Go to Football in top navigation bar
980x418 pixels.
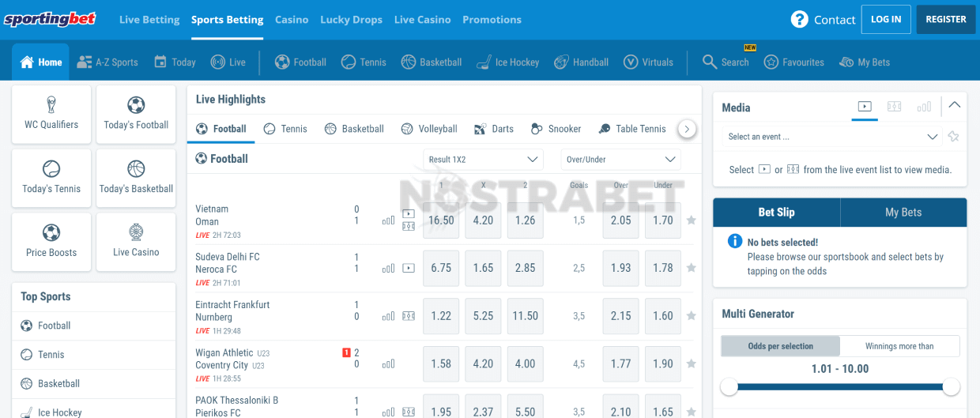300,62
